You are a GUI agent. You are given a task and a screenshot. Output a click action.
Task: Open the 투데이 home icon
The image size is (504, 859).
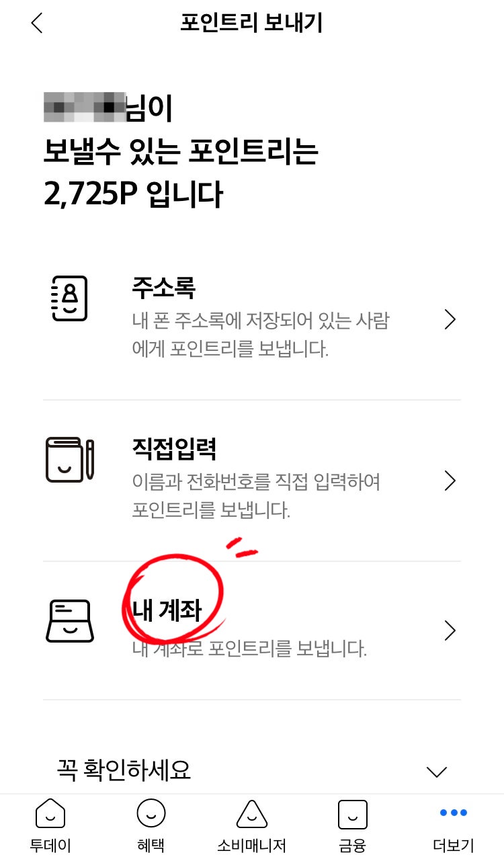tap(50, 814)
